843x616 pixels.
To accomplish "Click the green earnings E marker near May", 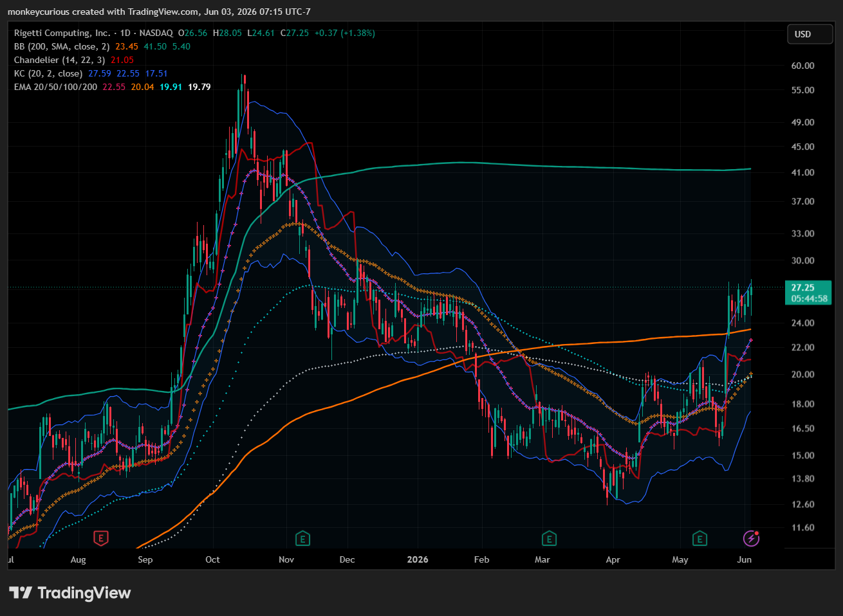I will [699, 538].
